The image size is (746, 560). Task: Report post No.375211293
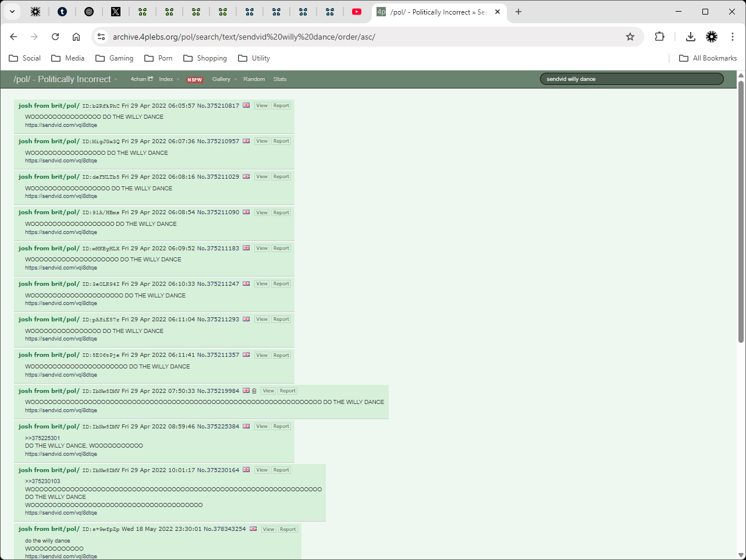(281, 319)
